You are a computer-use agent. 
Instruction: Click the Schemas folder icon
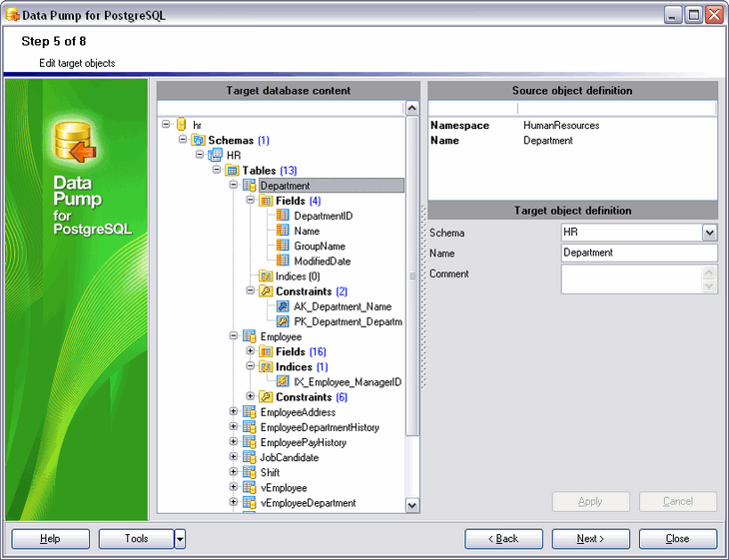coord(198,141)
